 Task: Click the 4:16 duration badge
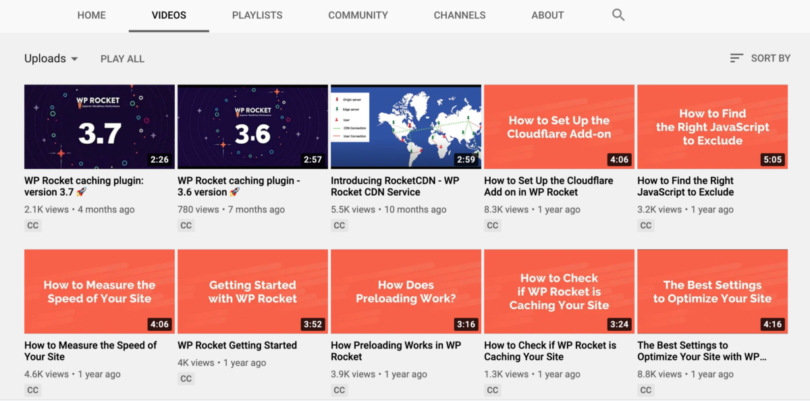point(773,325)
